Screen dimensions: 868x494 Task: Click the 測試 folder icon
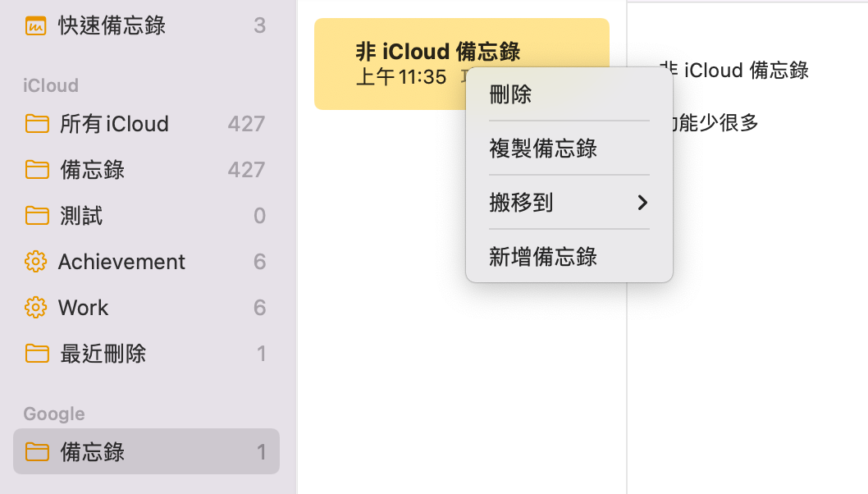[x=37, y=216]
